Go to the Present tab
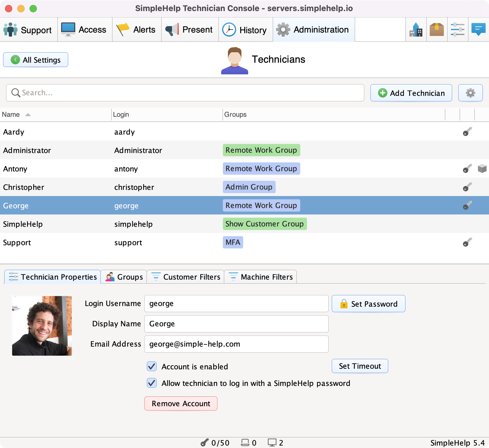Image resolution: width=489 pixels, height=448 pixels. [190, 30]
